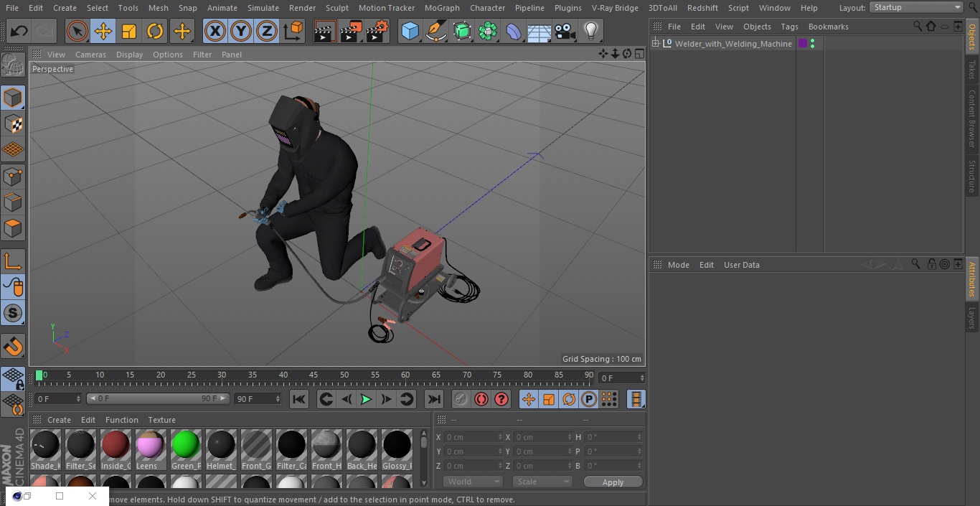Switch to the Takes side tab
This screenshot has width=980, height=506.
[x=972, y=70]
